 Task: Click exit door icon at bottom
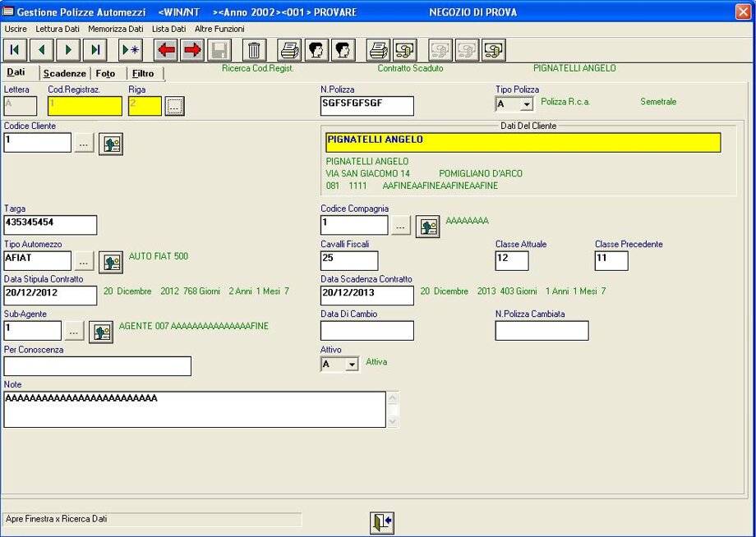point(382,522)
